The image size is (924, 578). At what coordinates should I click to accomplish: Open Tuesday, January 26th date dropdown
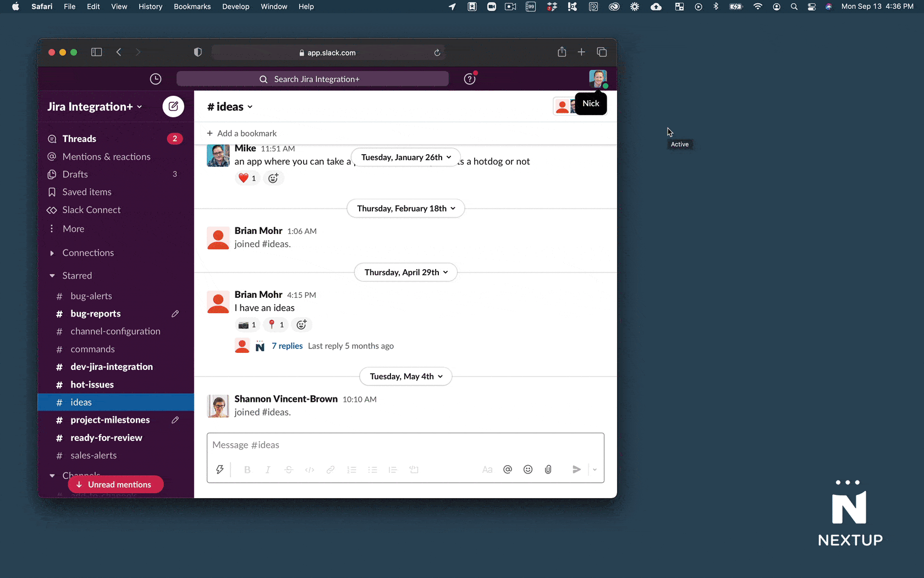[x=406, y=157]
